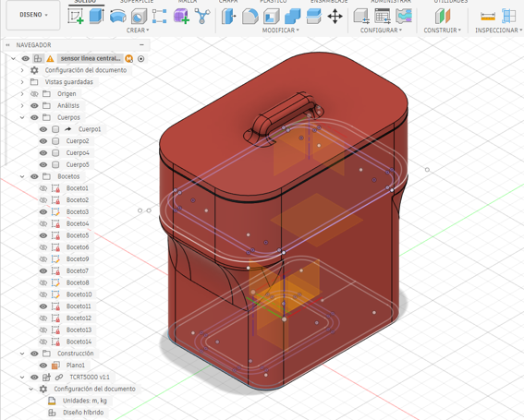Activate the root component radio button
The image size is (524, 420).
(x=141, y=59)
